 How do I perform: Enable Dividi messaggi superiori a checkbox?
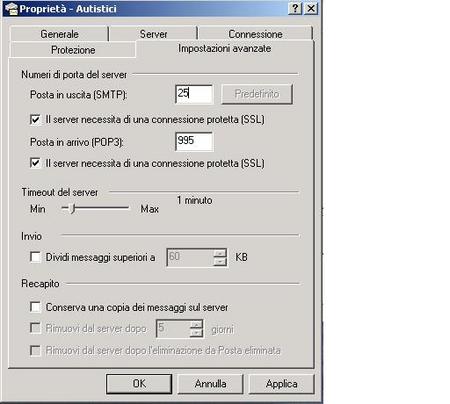35,257
